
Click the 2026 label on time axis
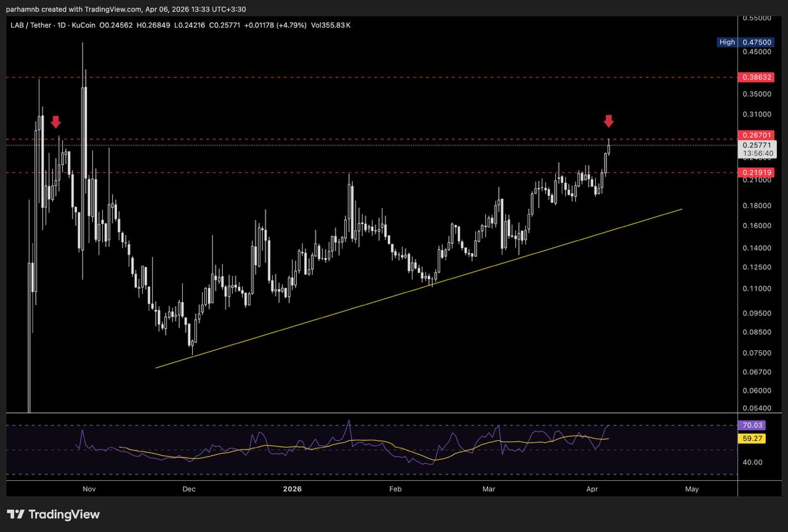pyautogui.click(x=292, y=489)
